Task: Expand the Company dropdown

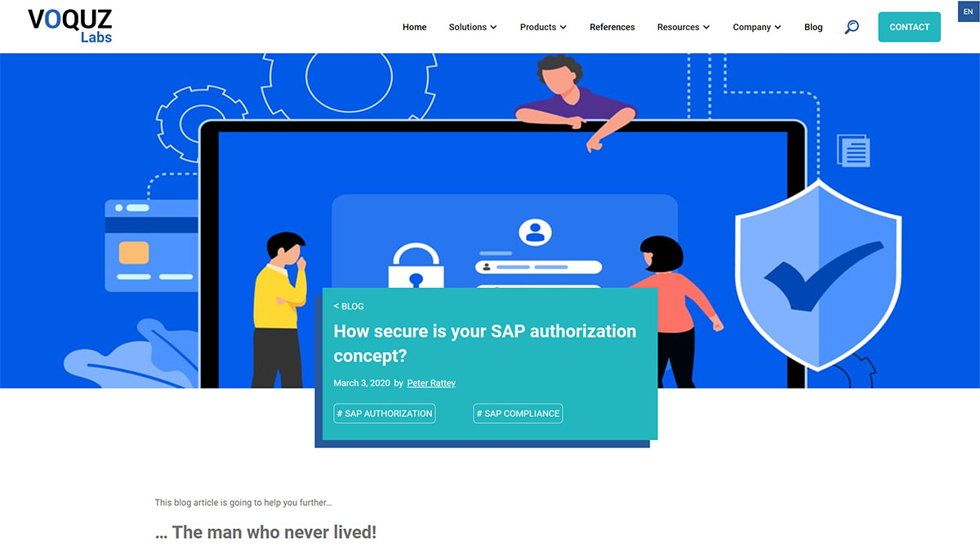Action: (x=756, y=27)
